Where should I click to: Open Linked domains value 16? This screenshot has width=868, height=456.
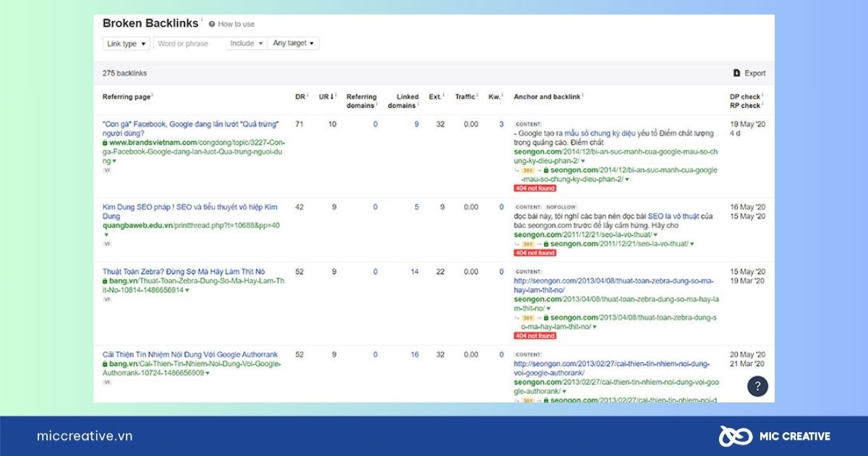(x=414, y=355)
